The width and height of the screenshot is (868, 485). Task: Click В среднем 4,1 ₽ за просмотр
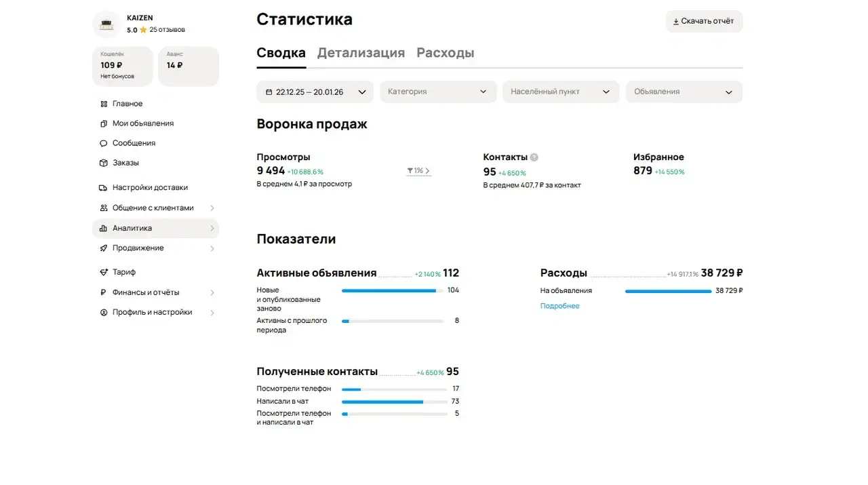304,184
